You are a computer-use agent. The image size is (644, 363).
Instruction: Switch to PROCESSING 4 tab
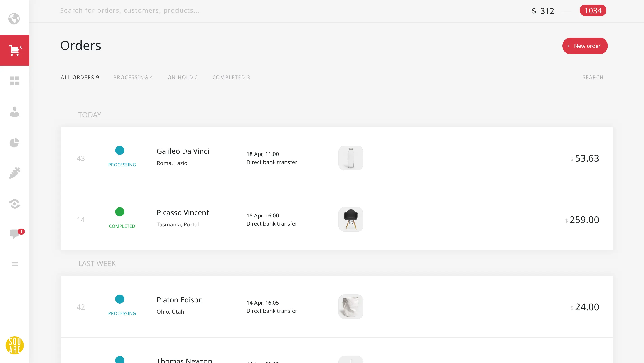(x=133, y=77)
